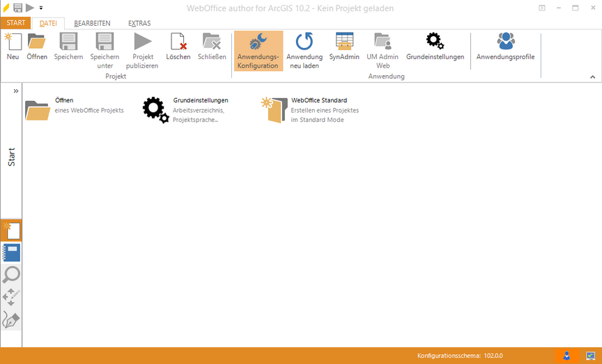Screen dimensions: 602x364
Task: Open UM Admin Web
Action: coord(383,51)
